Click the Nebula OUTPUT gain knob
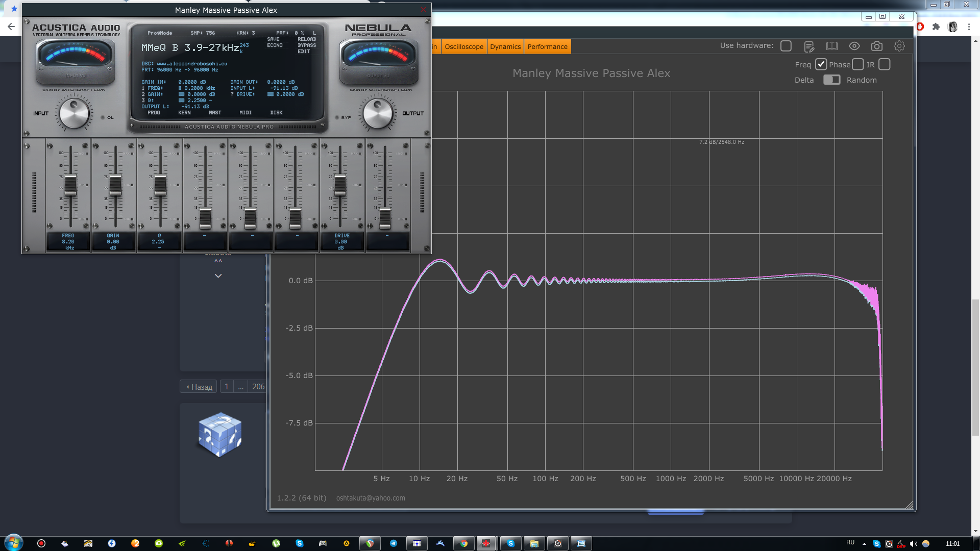980x551 pixels. 378,114
